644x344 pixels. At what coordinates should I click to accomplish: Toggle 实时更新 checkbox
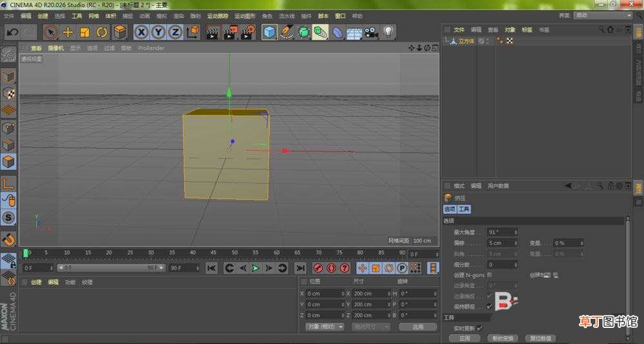click(480, 328)
